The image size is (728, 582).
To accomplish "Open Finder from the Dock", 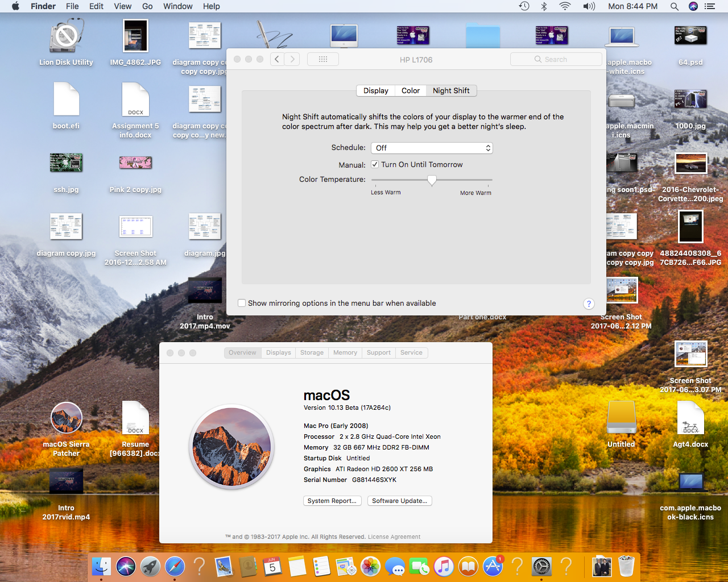I will pos(101,567).
